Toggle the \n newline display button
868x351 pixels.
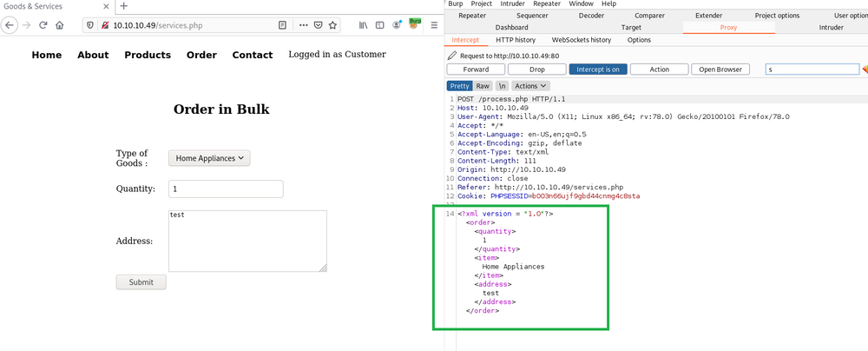tap(502, 86)
